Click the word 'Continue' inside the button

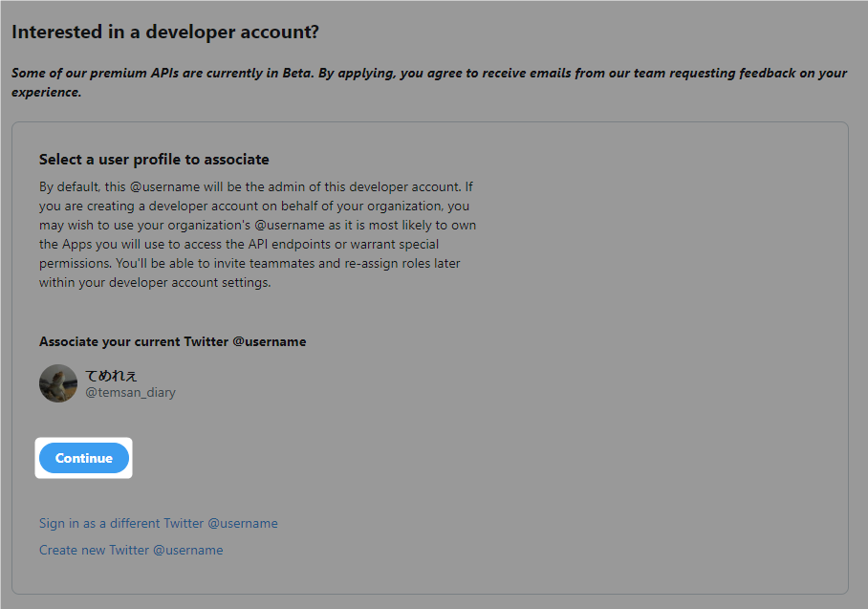83,458
